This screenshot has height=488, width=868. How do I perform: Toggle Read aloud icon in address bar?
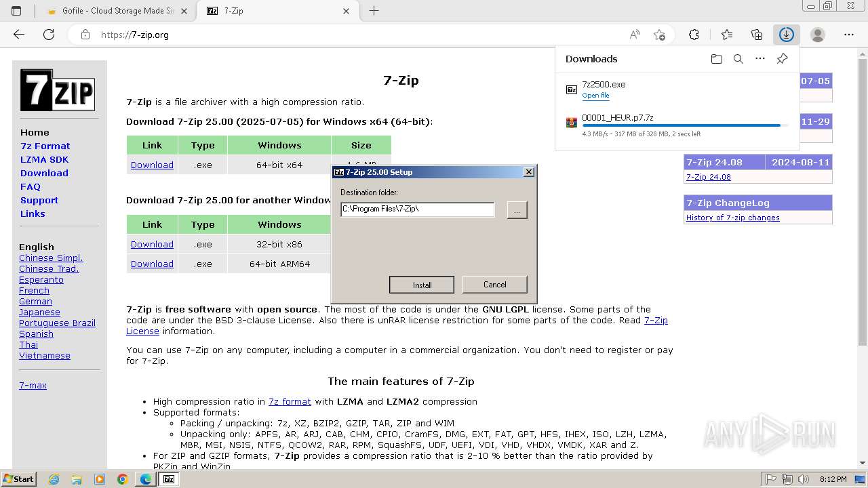[x=635, y=35]
